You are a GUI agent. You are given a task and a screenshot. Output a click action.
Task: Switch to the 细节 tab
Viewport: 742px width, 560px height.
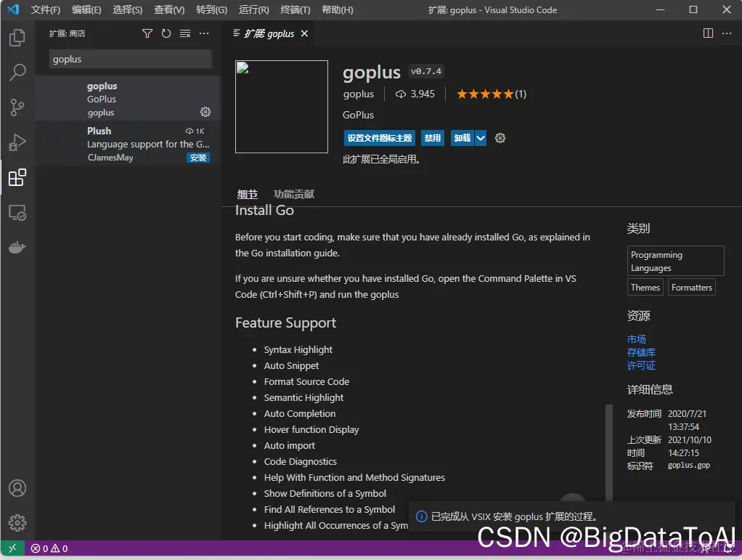247,194
